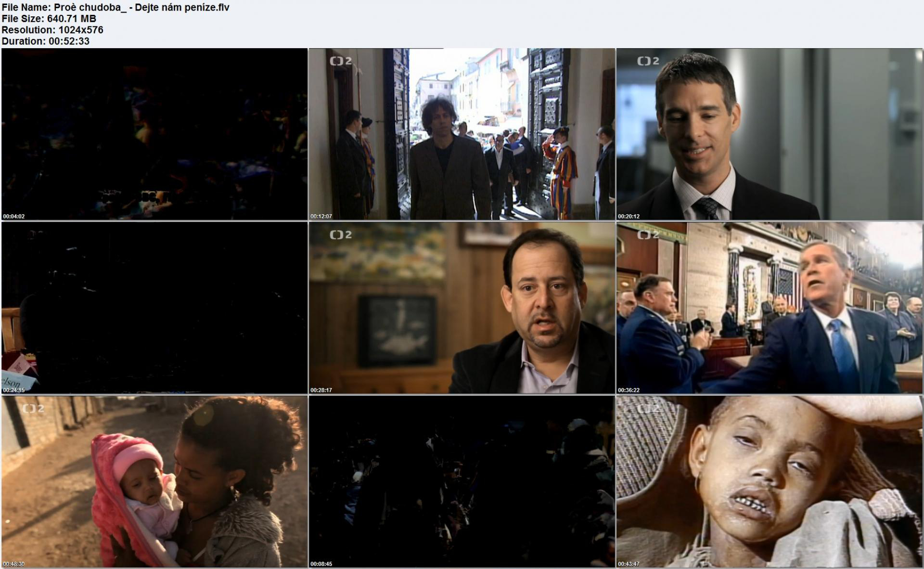The height and width of the screenshot is (569, 924).
Task: Click the CT2 logo in the doorway frame
Action: 341,61
